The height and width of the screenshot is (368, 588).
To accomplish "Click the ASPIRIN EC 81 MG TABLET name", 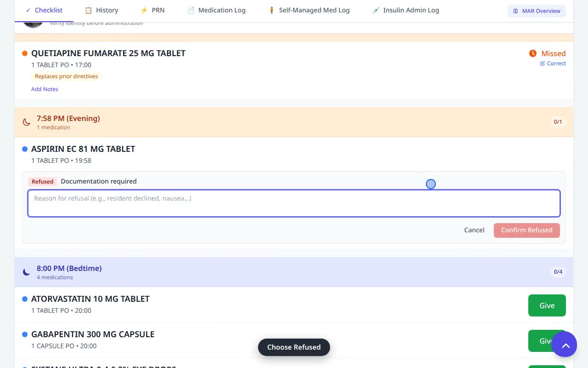I will coord(83,149).
